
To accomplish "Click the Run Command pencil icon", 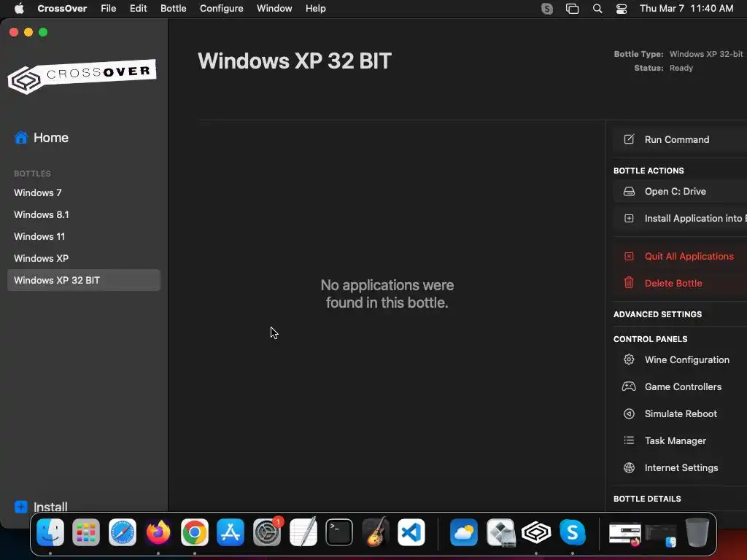I will [x=629, y=139].
